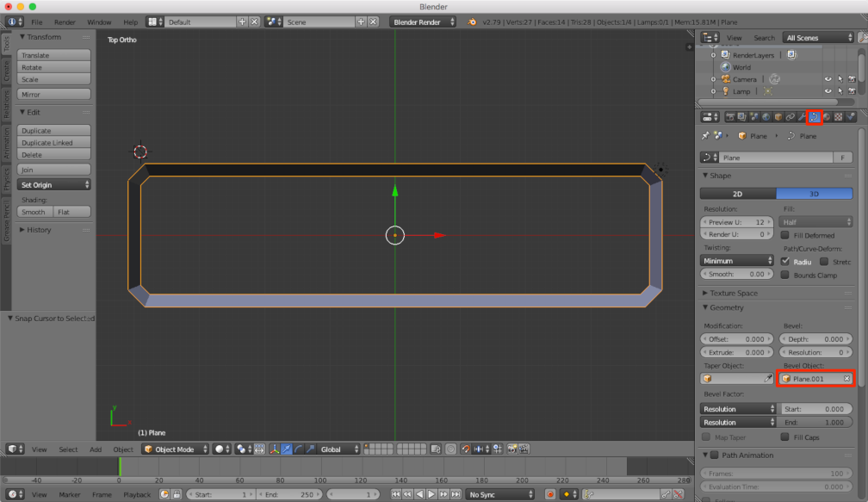Click the Rotate button
The image size is (868, 502).
click(x=53, y=67)
